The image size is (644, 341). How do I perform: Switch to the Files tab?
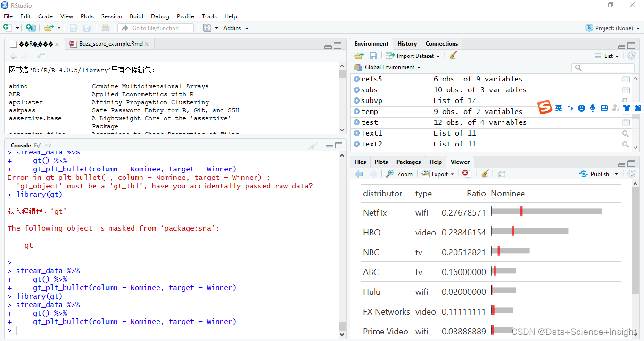[360, 162]
